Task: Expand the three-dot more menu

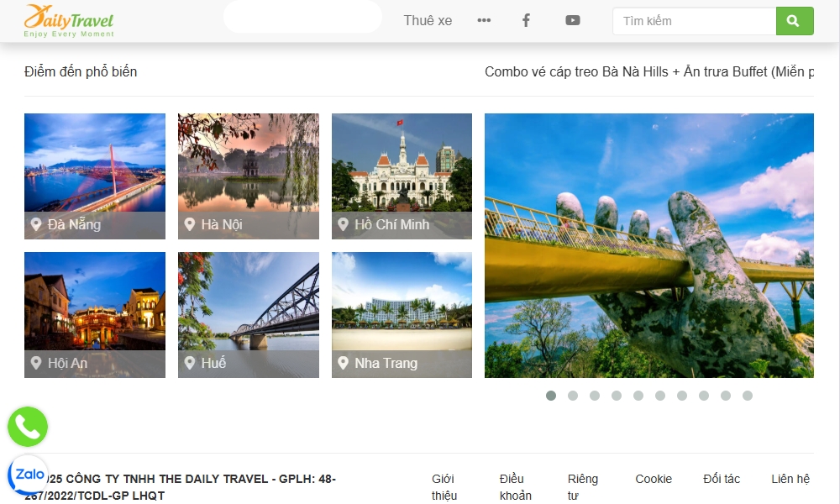Action: coord(484,20)
